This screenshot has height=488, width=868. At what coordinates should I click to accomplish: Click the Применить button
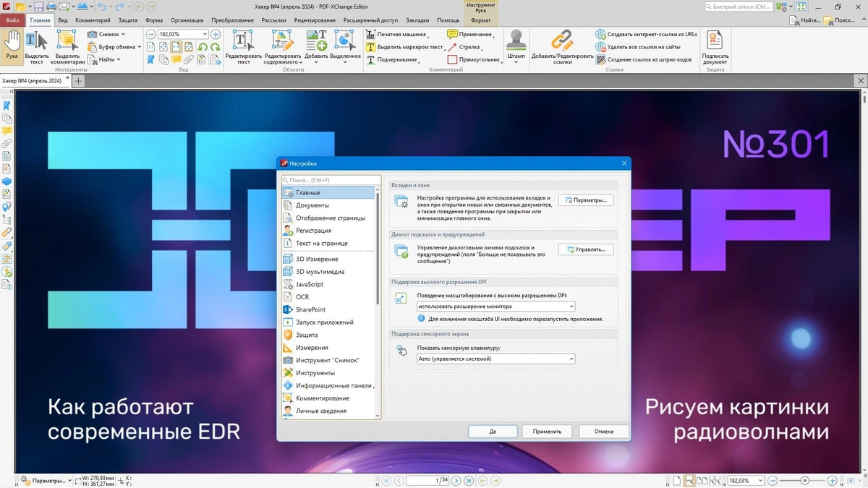pos(547,432)
